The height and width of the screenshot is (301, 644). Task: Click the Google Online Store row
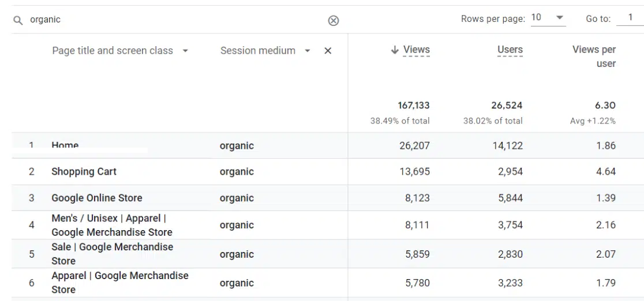(97, 198)
